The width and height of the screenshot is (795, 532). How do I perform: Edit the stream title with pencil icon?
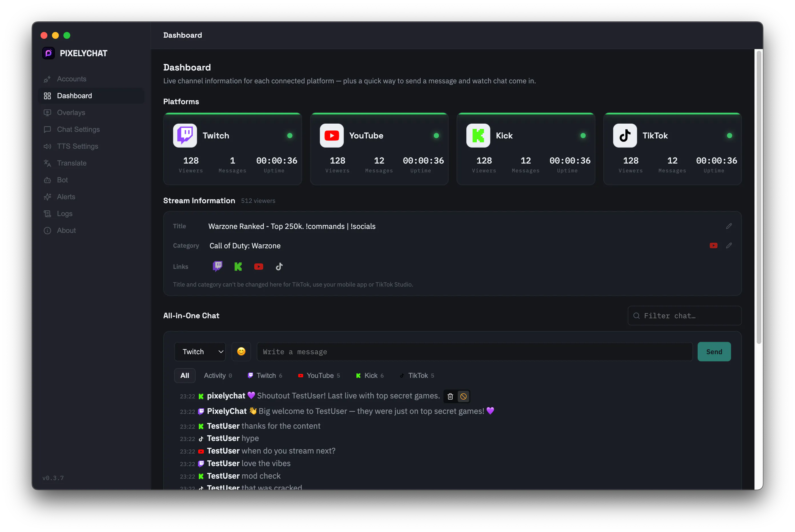pos(729,226)
